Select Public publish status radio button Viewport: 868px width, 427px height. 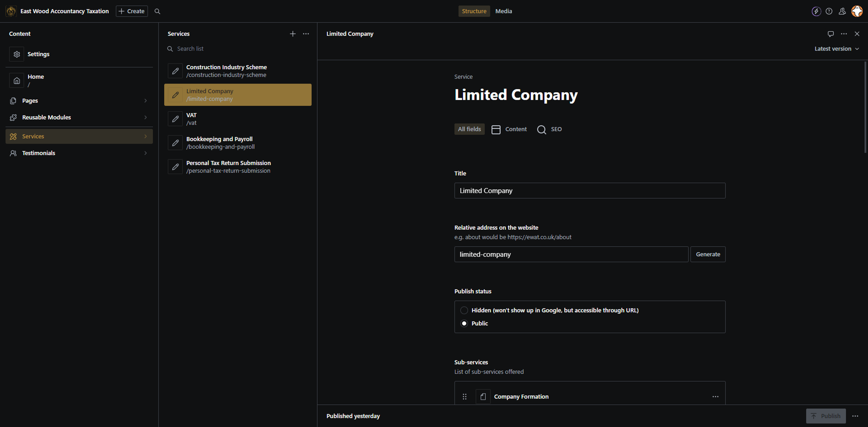point(464,323)
